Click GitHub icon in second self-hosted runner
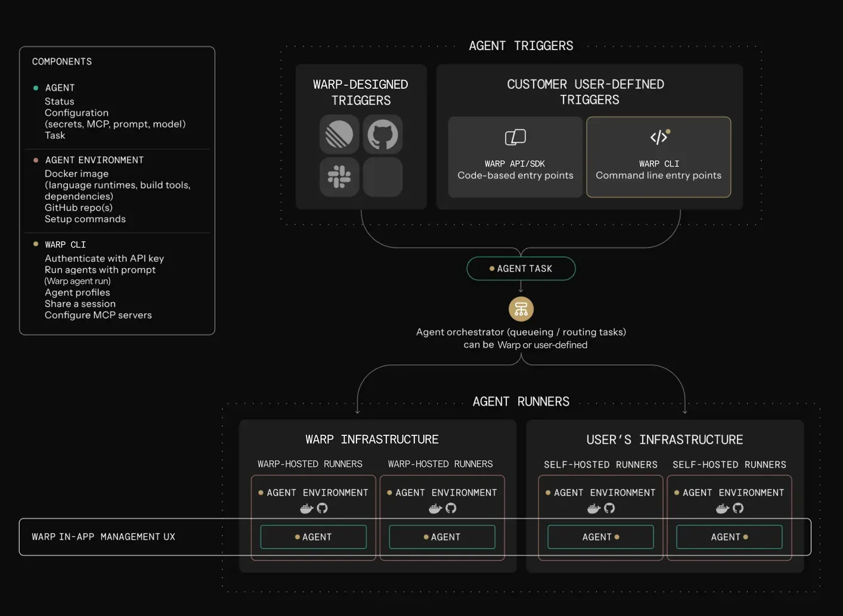The height and width of the screenshot is (616, 843). pyautogui.click(x=738, y=508)
